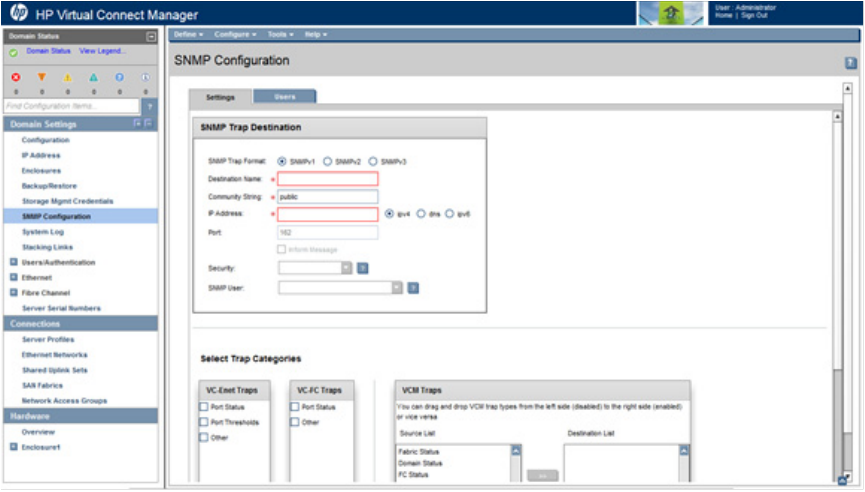The height and width of the screenshot is (492, 865).
Task: Switch to the Users tab
Action: point(285,97)
